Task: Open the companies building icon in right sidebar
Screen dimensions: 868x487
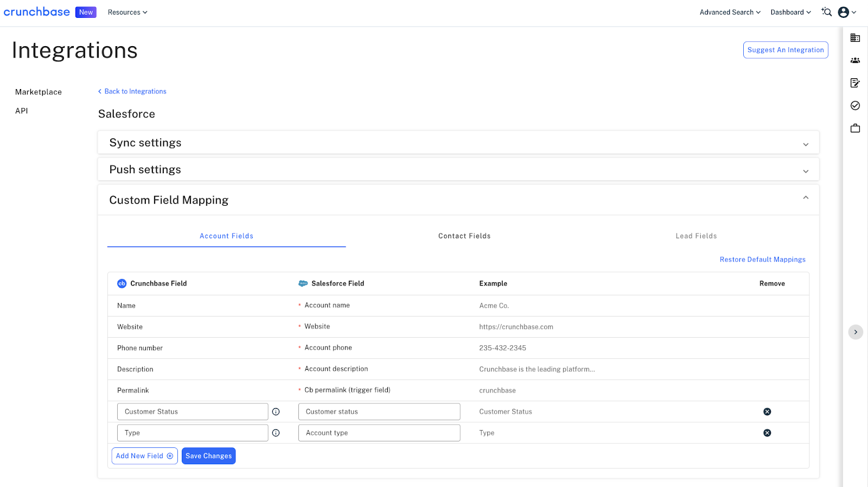Action: 855,38
